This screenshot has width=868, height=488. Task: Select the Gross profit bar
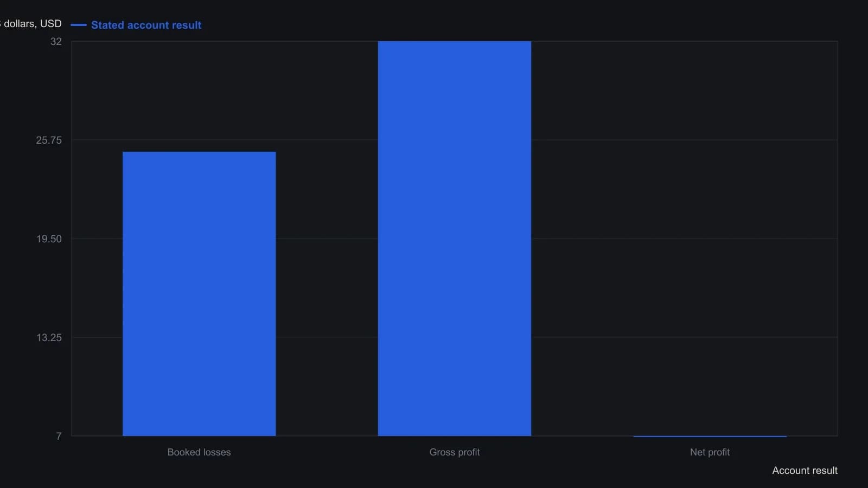coord(455,239)
